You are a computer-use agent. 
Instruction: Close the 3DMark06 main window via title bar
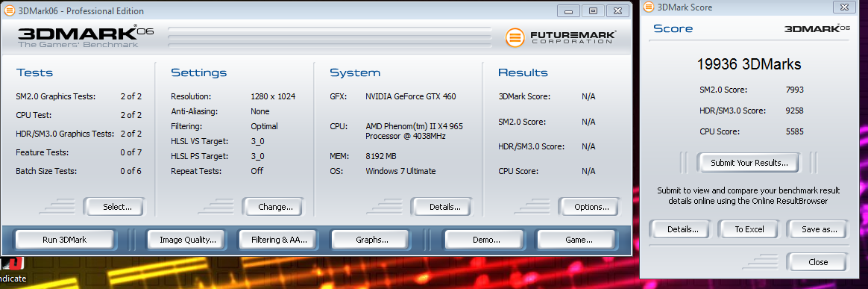click(x=617, y=10)
